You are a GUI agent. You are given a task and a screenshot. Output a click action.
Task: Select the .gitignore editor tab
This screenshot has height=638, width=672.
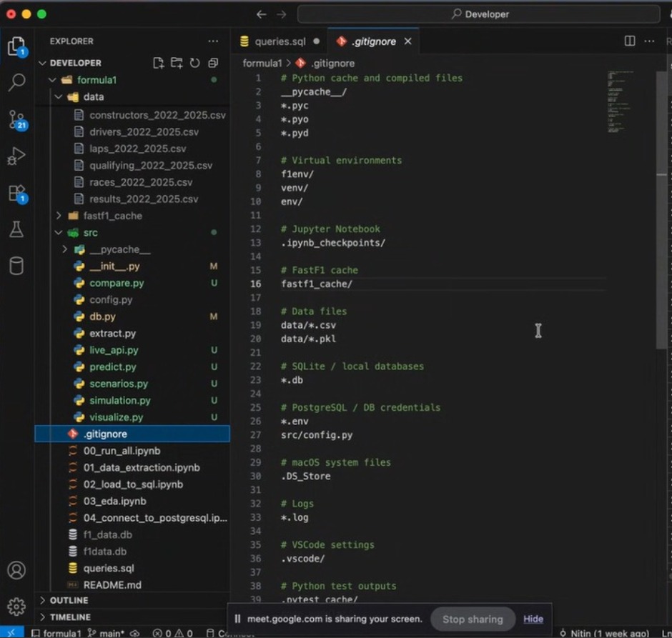374,41
